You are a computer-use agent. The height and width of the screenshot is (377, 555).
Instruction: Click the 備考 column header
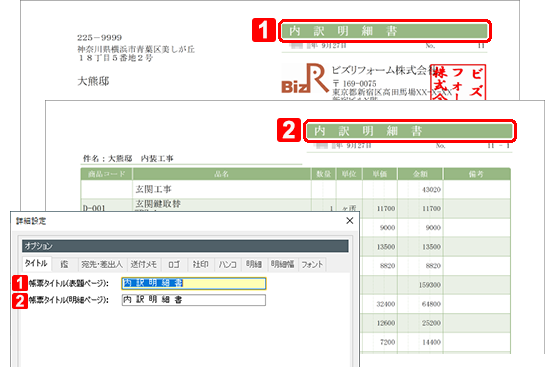click(477, 174)
